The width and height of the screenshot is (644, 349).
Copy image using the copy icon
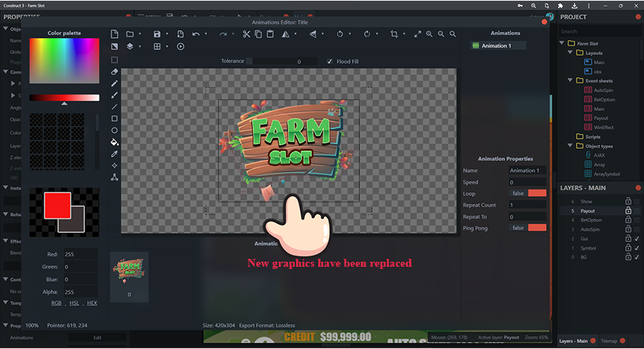[258, 34]
